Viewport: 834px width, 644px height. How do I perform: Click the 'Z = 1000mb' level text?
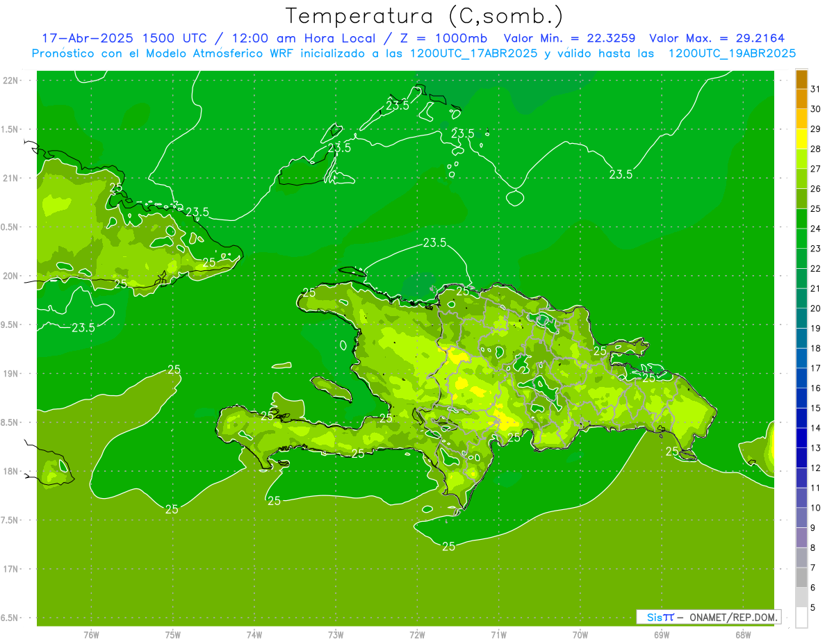pos(443,38)
